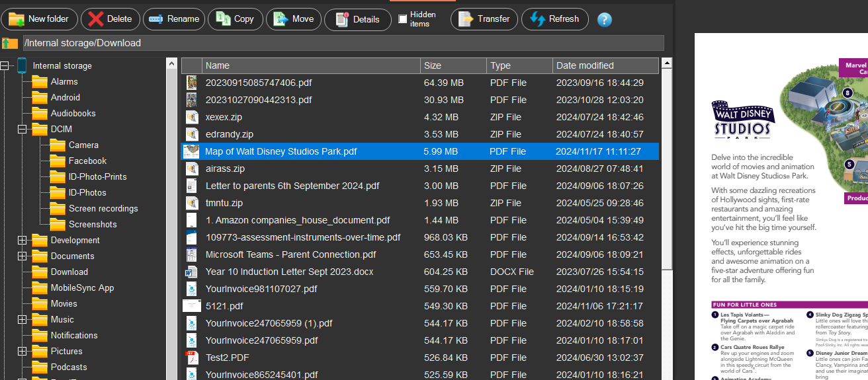Select the Podcasts folder in tree

pyautogui.click(x=69, y=367)
